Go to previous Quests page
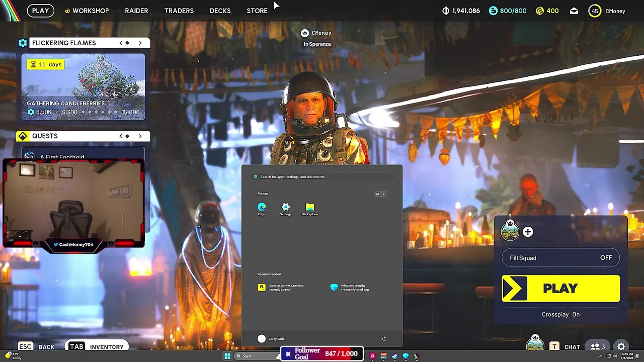This screenshot has width=644, height=362. [121, 136]
